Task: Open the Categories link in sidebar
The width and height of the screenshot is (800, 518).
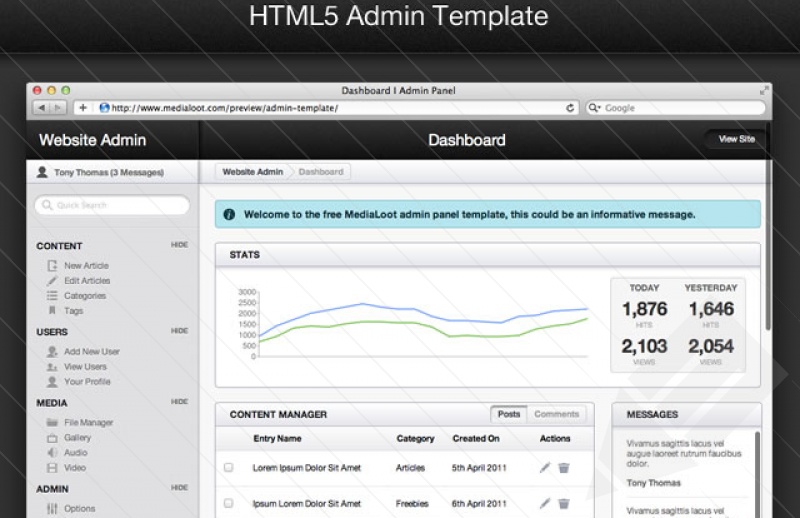Action: click(x=85, y=296)
